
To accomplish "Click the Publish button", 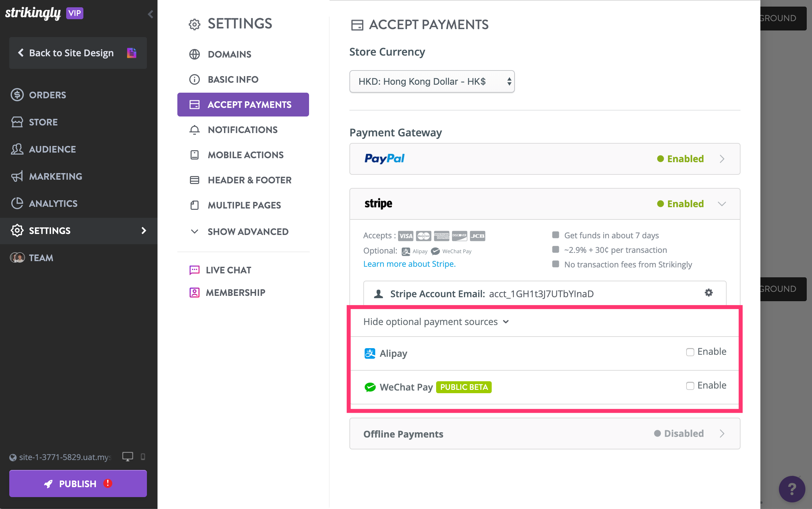I will click(x=78, y=484).
